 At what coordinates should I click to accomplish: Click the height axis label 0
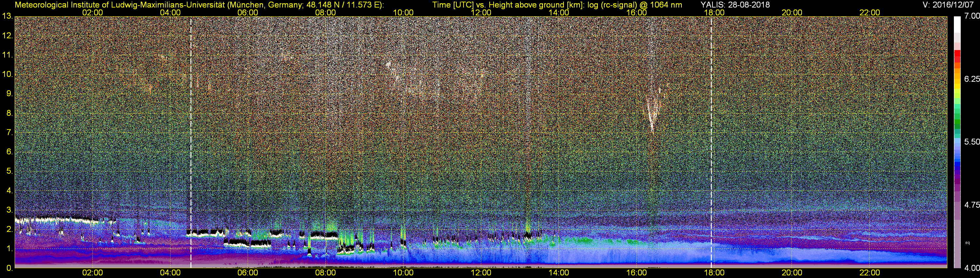(9, 268)
